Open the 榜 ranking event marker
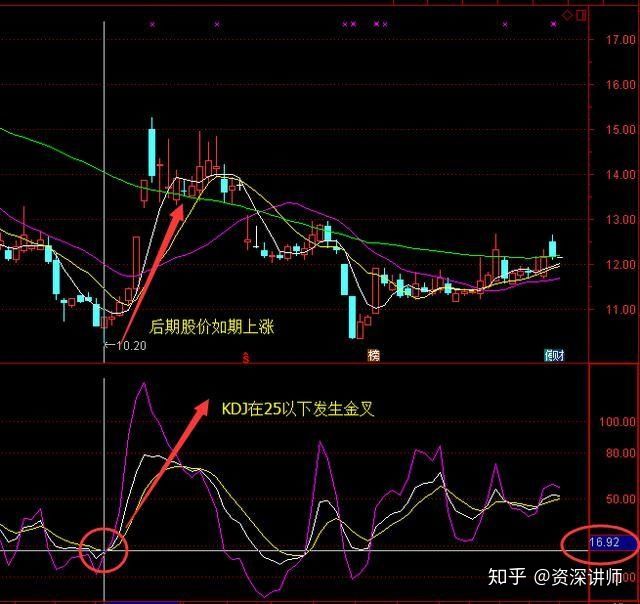Screen dimensions: 640x604 point(373,355)
